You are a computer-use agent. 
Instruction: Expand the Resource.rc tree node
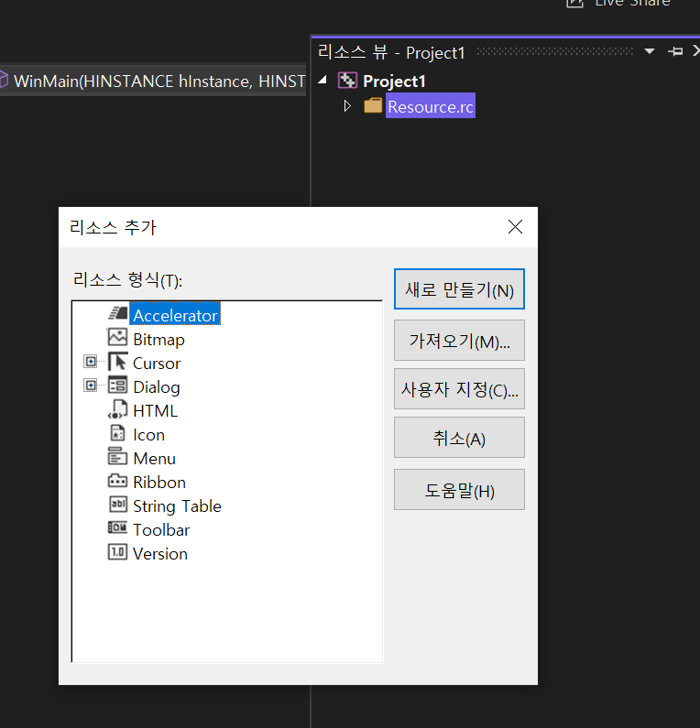[347, 106]
